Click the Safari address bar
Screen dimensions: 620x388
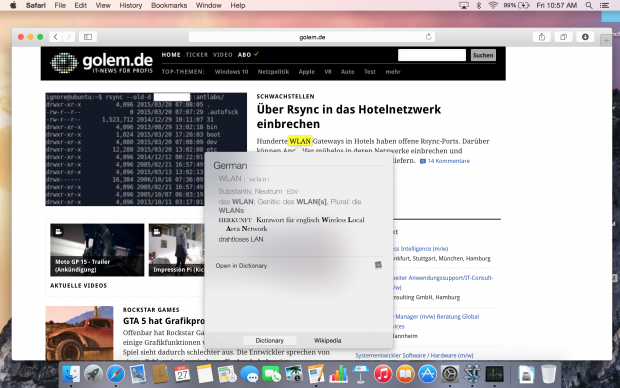pyautogui.click(x=312, y=37)
